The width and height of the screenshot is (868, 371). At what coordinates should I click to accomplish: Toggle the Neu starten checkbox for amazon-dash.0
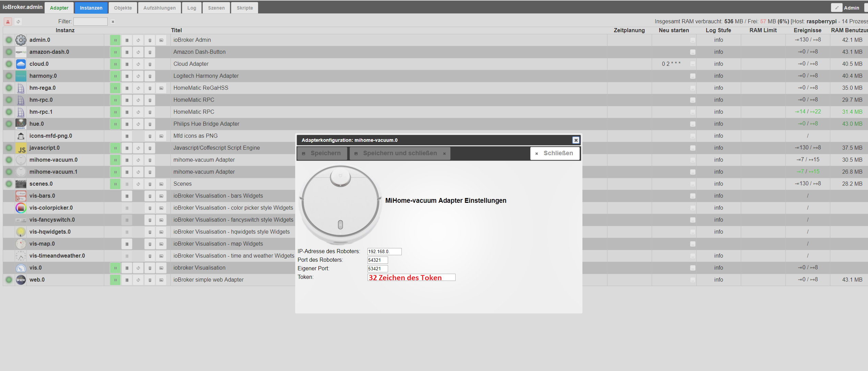pyautogui.click(x=692, y=52)
